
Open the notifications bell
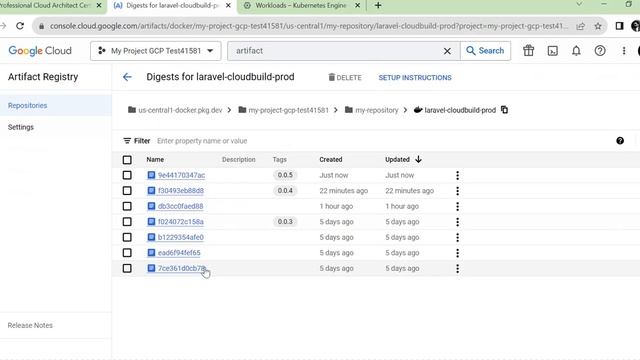point(576,51)
